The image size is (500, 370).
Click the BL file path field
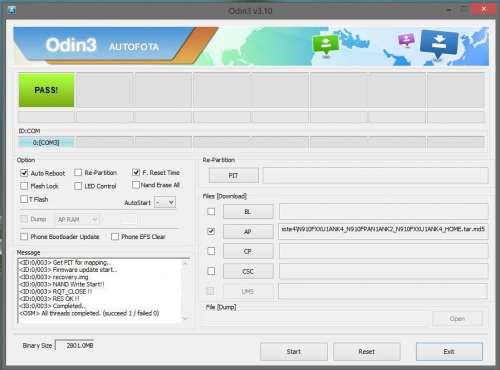[383, 211]
